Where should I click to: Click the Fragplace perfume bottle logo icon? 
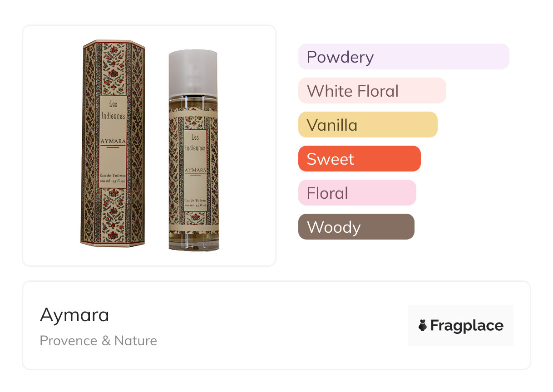(x=423, y=325)
